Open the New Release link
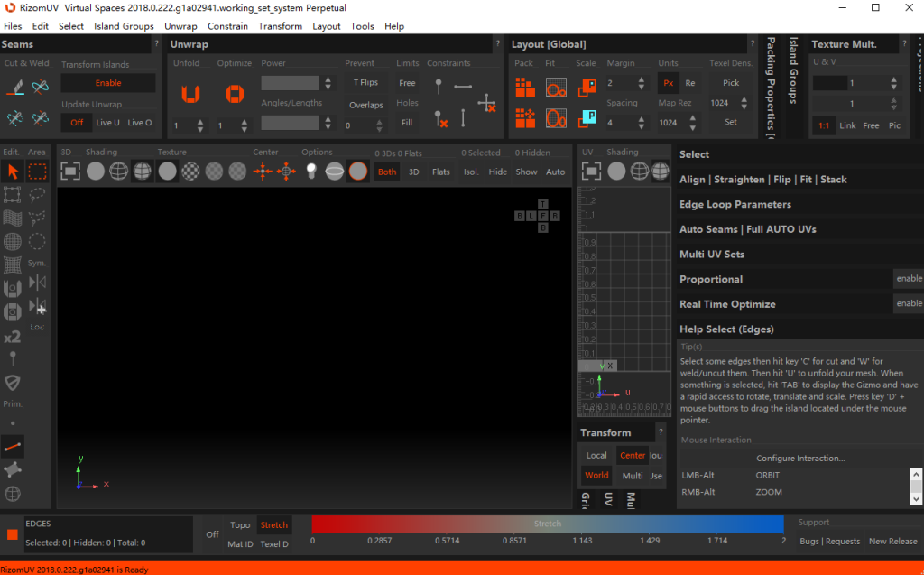 click(892, 542)
